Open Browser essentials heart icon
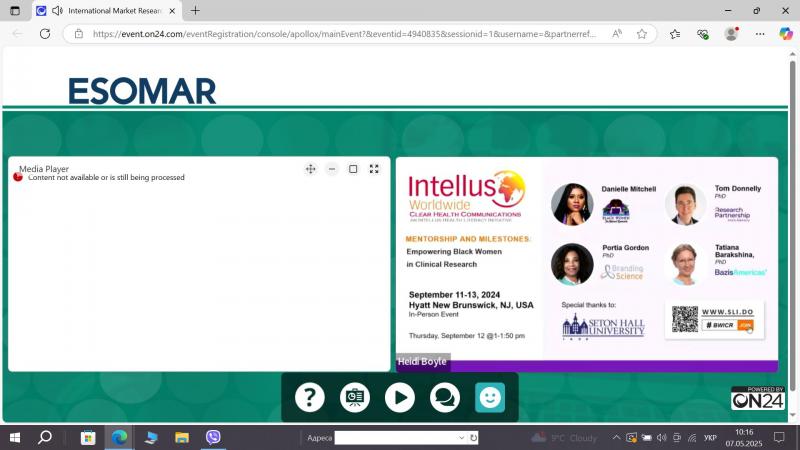The width and height of the screenshot is (800, 450). [703, 34]
